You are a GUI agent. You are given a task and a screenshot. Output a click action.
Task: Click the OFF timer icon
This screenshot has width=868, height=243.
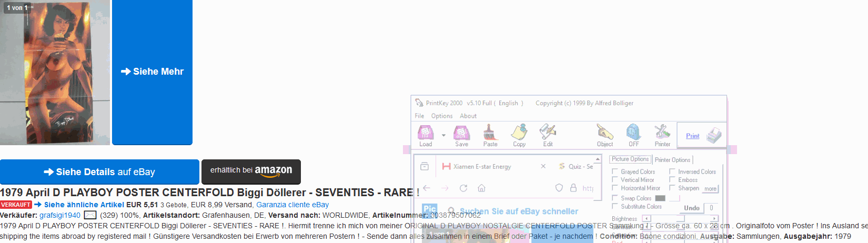[x=633, y=133]
